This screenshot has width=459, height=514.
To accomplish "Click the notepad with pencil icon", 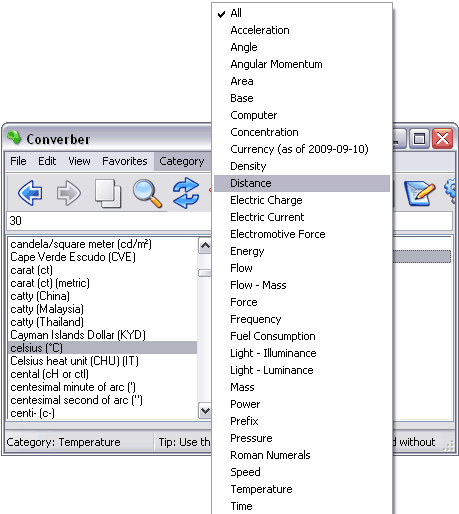I will point(420,193).
